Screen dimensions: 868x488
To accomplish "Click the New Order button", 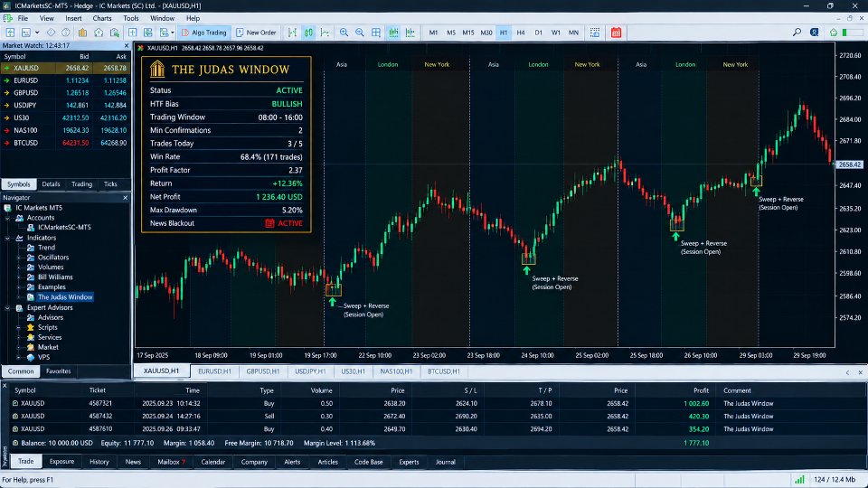I will point(256,33).
